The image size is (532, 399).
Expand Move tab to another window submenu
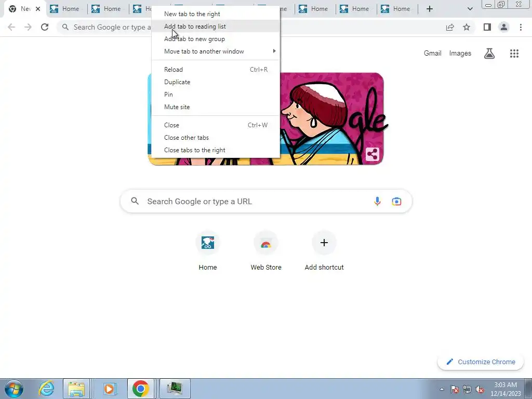pos(216,51)
